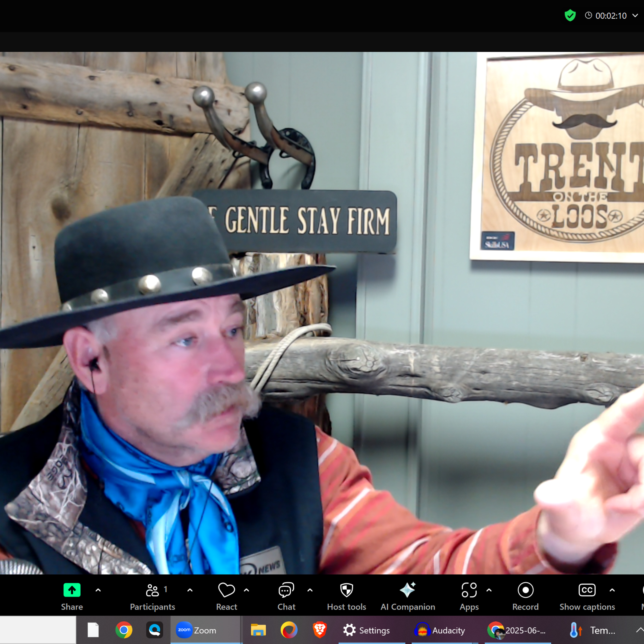Click the Share screen icon
This screenshot has height=644, width=644.
[x=72, y=590]
